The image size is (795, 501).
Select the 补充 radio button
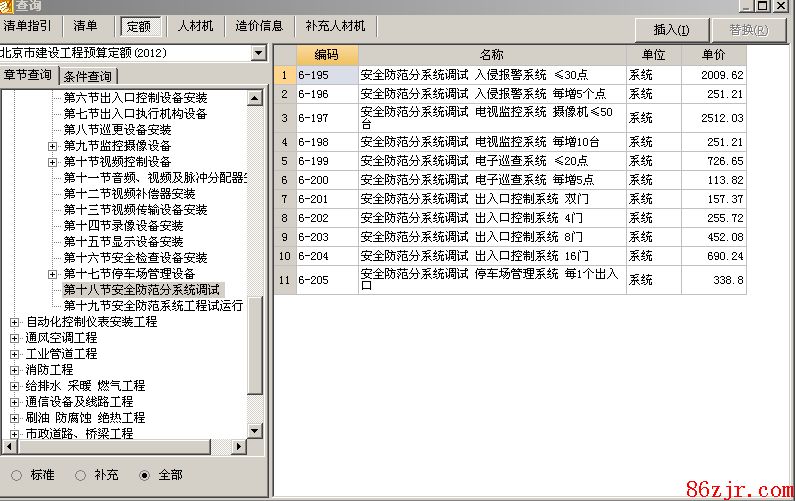click(x=79, y=475)
